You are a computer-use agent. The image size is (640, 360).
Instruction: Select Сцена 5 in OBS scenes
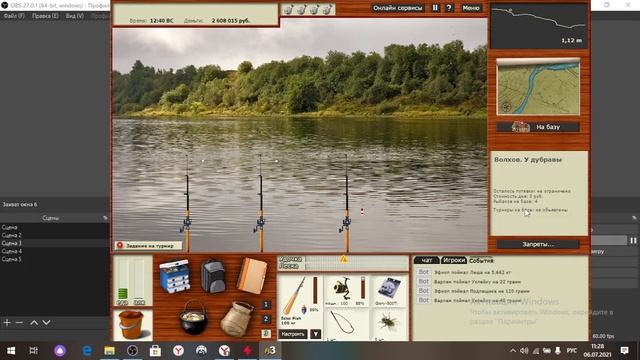[11, 259]
